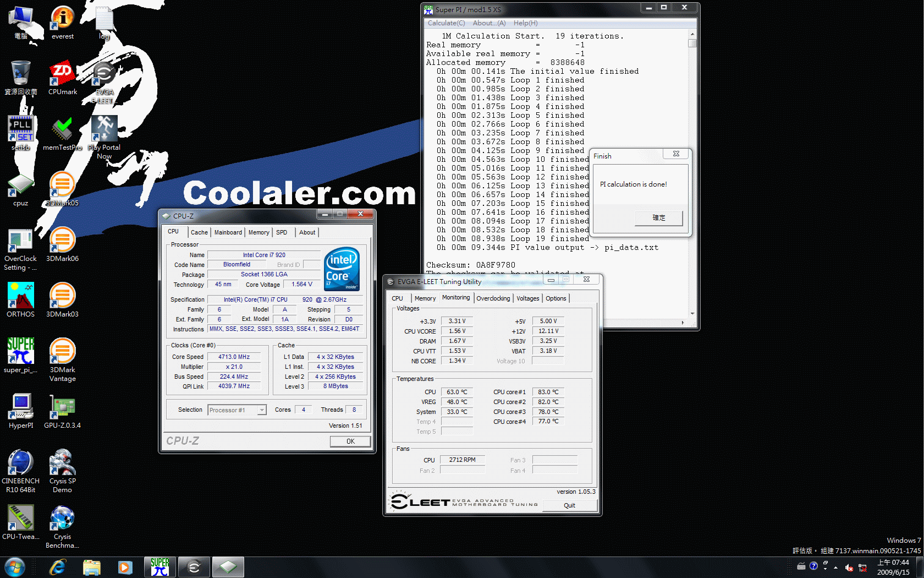Viewport: 924px width, 578px height.
Task: Click Super PI scrollbar down arrow
Action: click(x=692, y=314)
